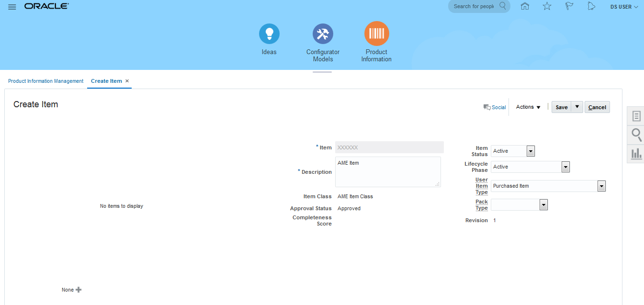This screenshot has height=305, width=644.
Task: Open the User Item Type dropdown
Action: tap(602, 186)
